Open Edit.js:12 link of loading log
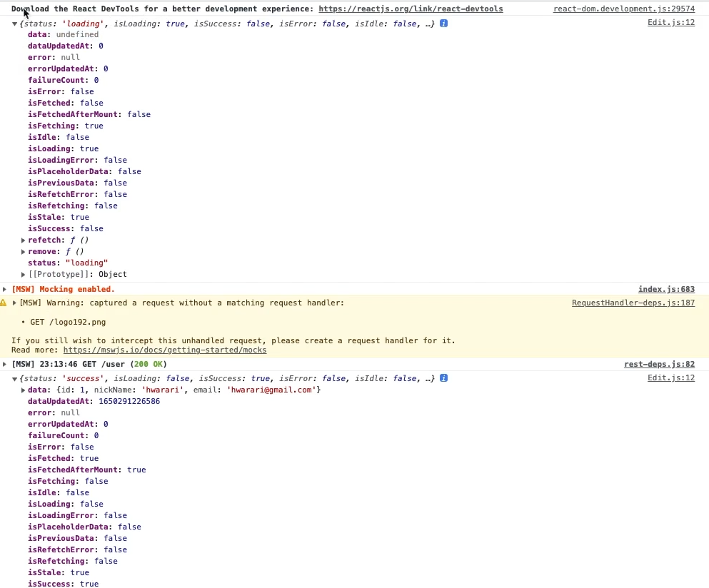709x588 pixels. click(x=671, y=22)
